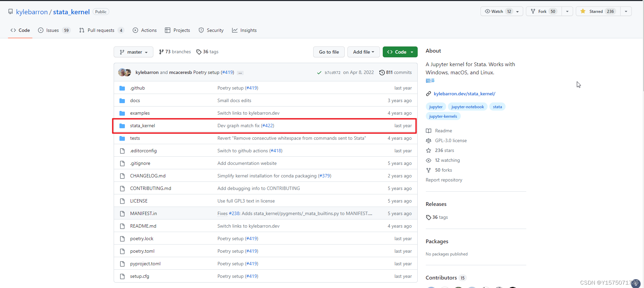Click the license scale icon
The image size is (644, 288).
tap(429, 141)
